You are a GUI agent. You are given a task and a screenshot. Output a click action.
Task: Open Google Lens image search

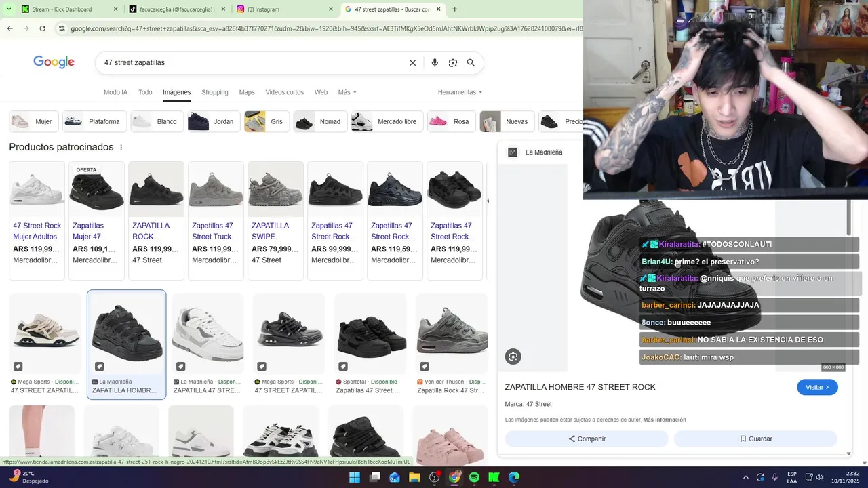tap(453, 62)
